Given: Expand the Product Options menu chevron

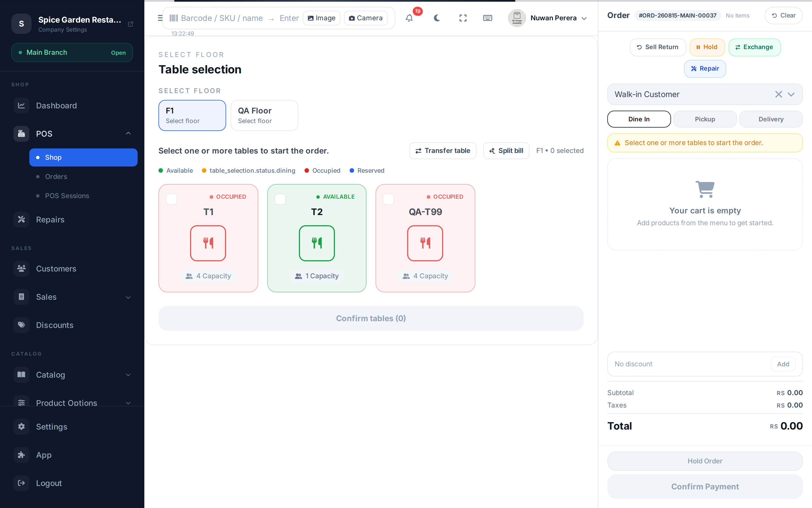Looking at the screenshot, I should [x=128, y=403].
